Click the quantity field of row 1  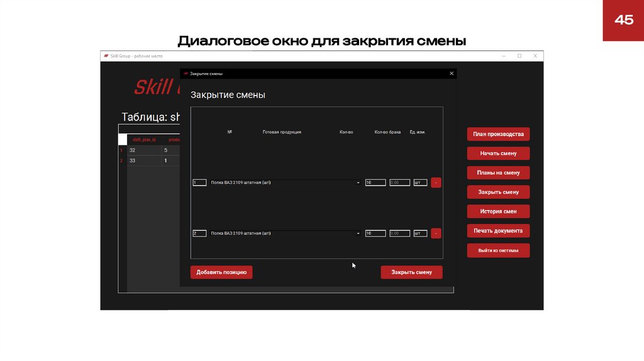pos(375,182)
